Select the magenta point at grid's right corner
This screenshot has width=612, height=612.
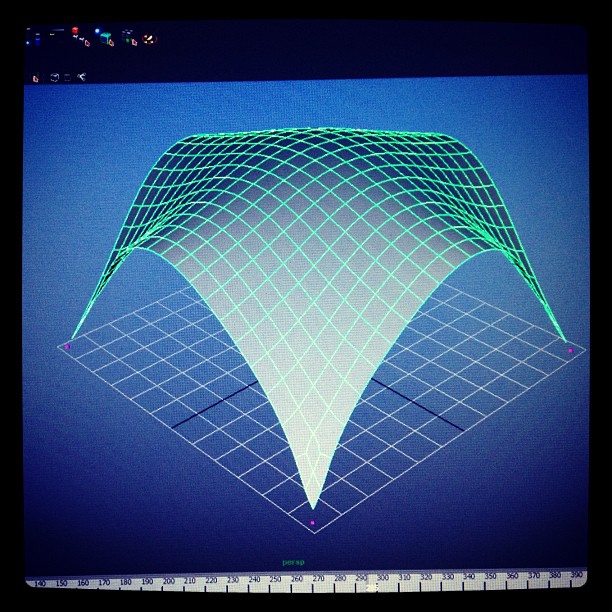point(571,351)
